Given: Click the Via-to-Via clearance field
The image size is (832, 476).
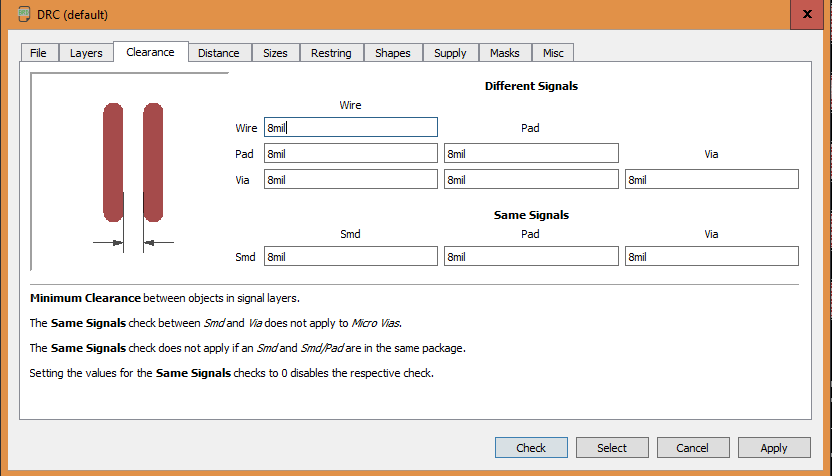Looking at the screenshot, I should coord(711,179).
